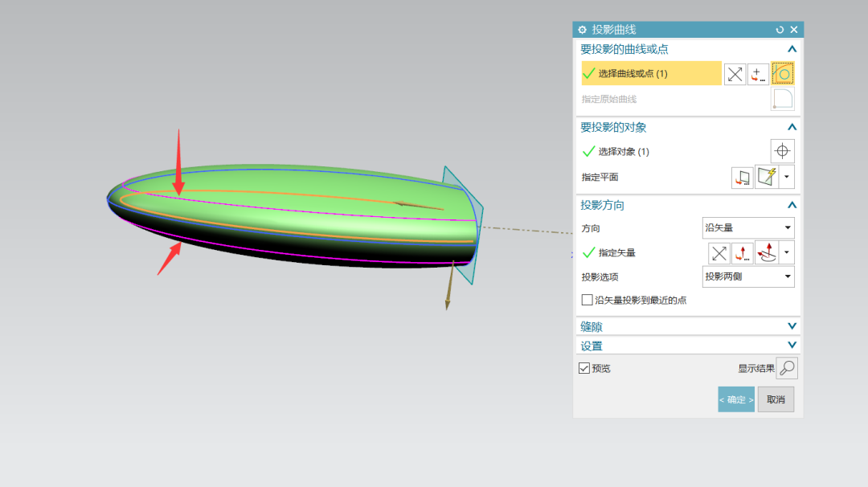Open the 指定平面 plane type dropdown arrow
This screenshot has height=487, width=868.
tap(787, 177)
